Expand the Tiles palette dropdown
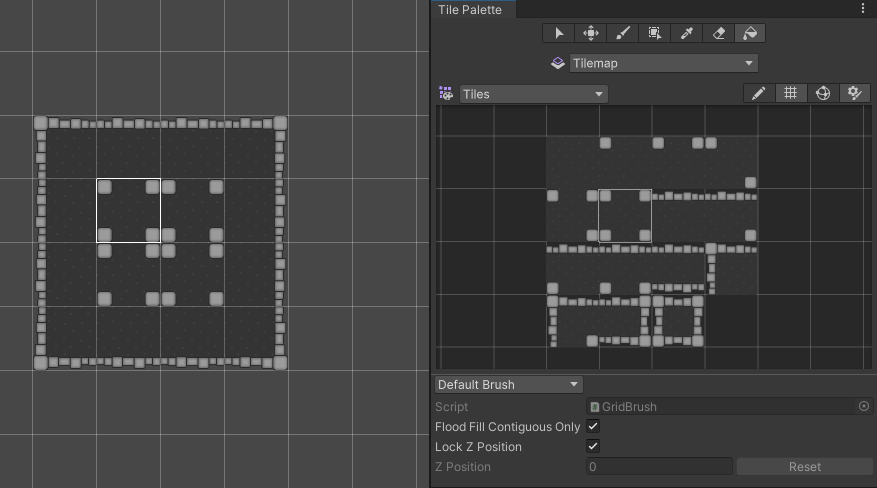 (533, 94)
